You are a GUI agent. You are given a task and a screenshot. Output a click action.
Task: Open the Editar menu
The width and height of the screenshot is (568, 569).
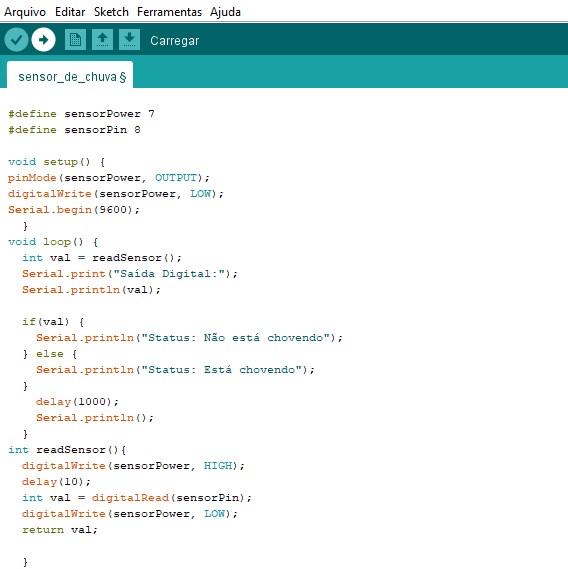(x=70, y=12)
